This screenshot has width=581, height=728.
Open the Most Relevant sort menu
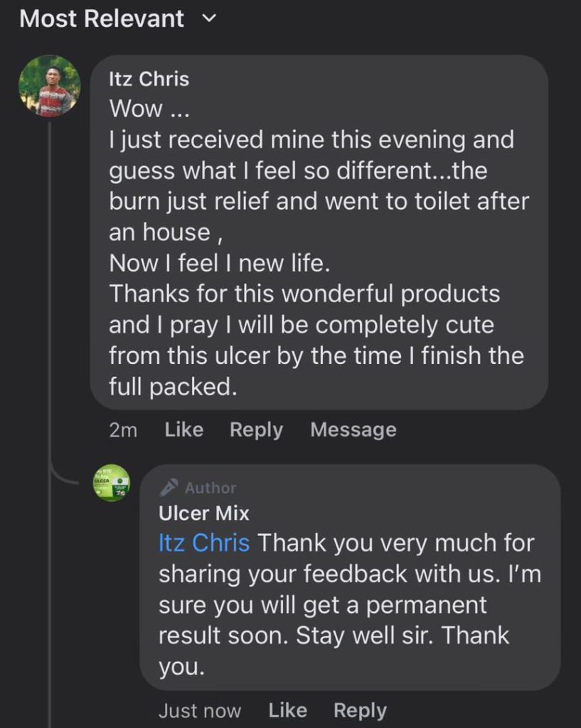pyautogui.click(x=102, y=19)
